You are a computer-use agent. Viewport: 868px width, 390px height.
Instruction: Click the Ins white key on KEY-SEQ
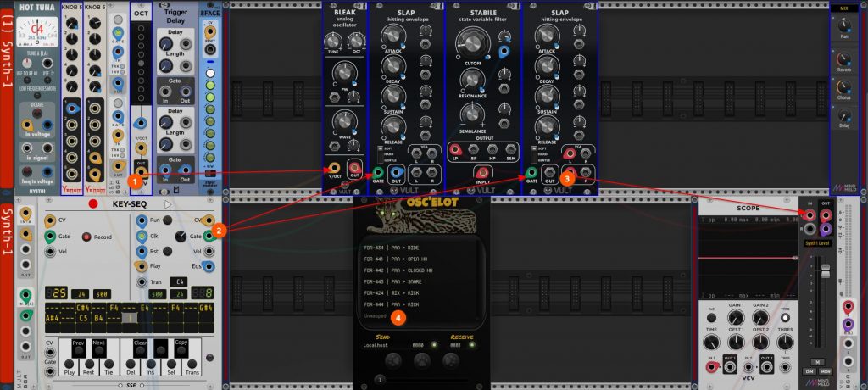click(x=151, y=365)
